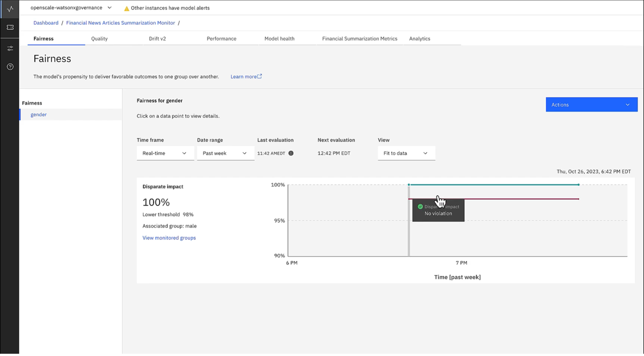Screen dimensions: 644x356
Task: Click the external-link icon beside Learn more
Action: [x=259, y=76]
